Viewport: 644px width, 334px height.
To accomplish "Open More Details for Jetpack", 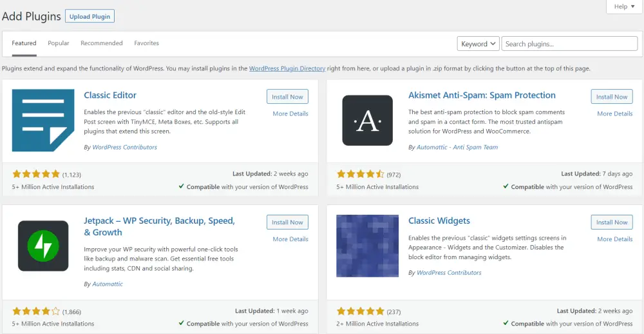I will 290,239.
